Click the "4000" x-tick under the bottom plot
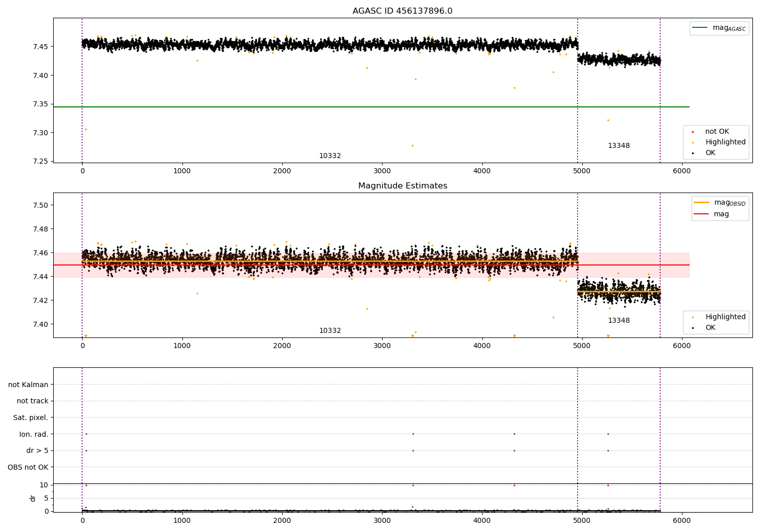Viewport: 760px width, 532px height. pyautogui.click(x=482, y=520)
